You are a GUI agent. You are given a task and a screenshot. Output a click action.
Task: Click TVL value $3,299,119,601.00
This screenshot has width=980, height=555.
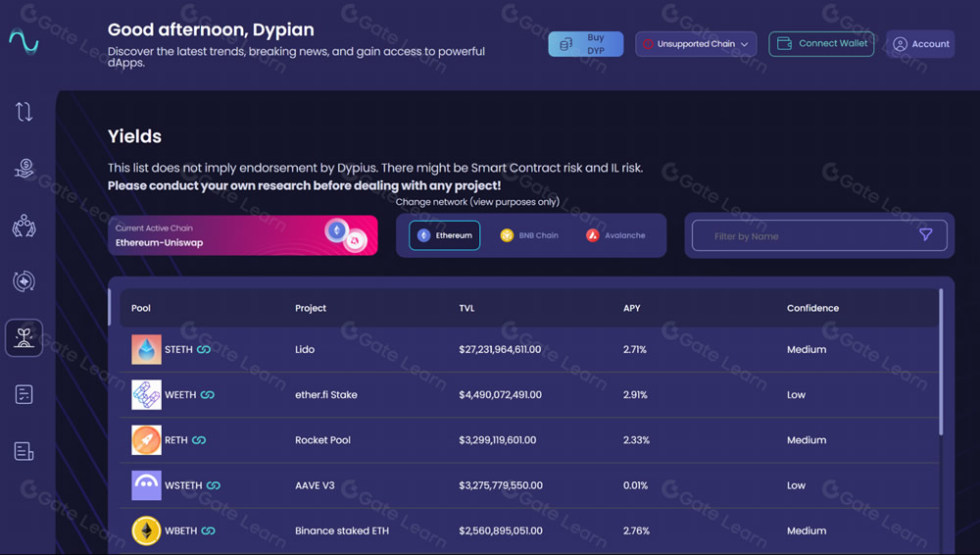point(498,440)
